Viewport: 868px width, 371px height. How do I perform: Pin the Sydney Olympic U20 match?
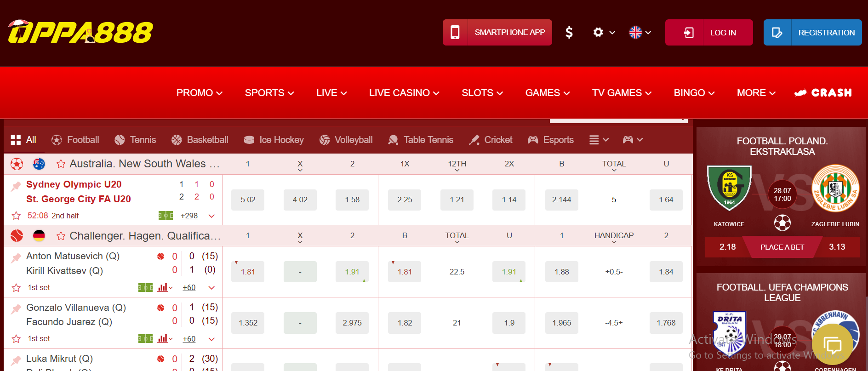(x=16, y=186)
